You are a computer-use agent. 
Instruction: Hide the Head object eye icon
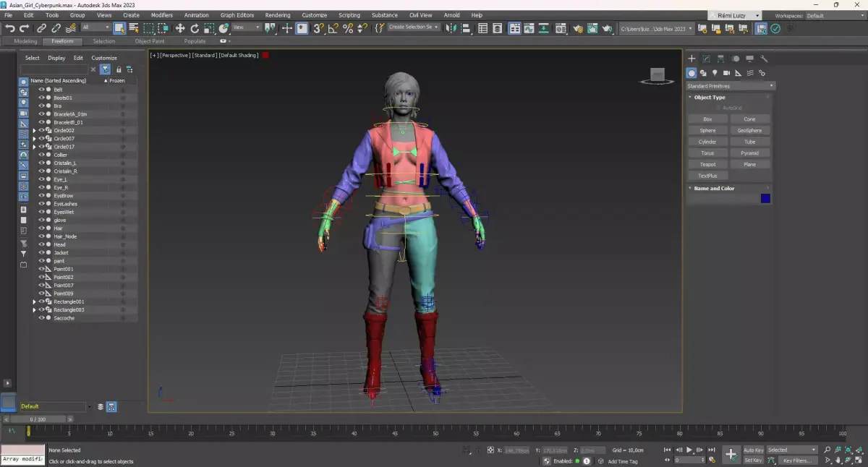(x=41, y=244)
